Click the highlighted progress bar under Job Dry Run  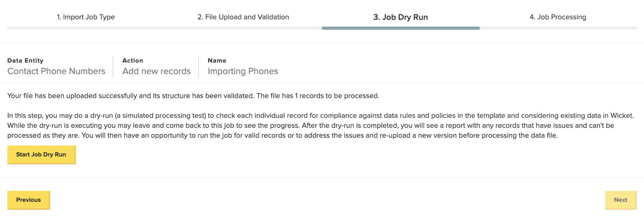click(400, 28)
